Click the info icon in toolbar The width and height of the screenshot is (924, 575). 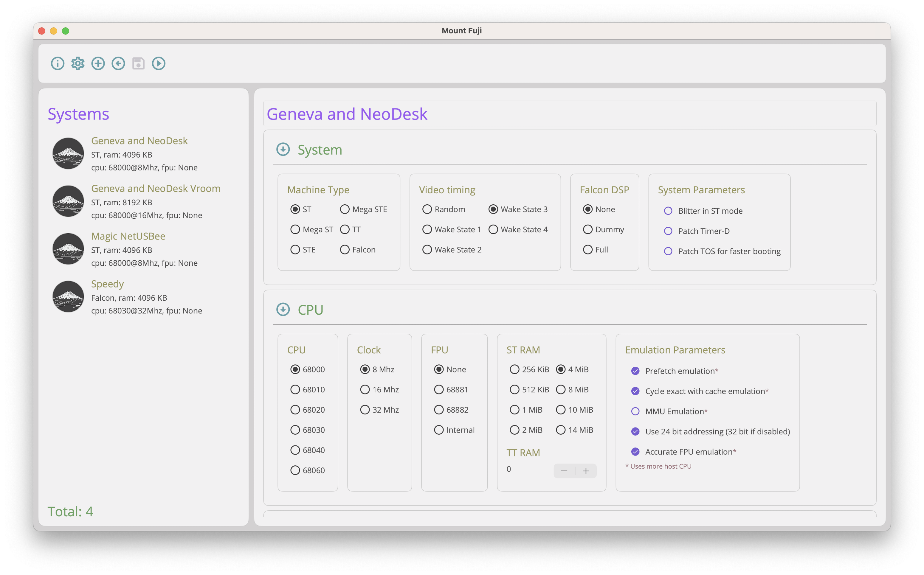tap(58, 63)
